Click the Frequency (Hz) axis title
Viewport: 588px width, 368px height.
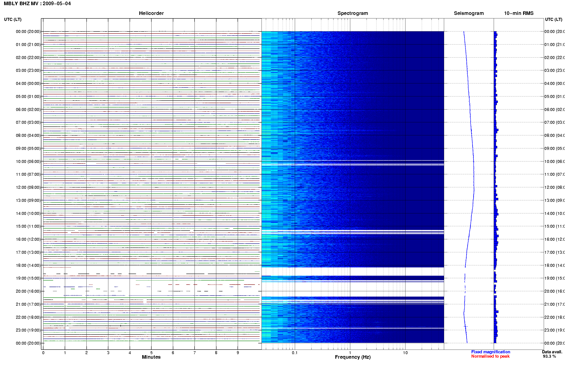pyautogui.click(x=353, y=357)
